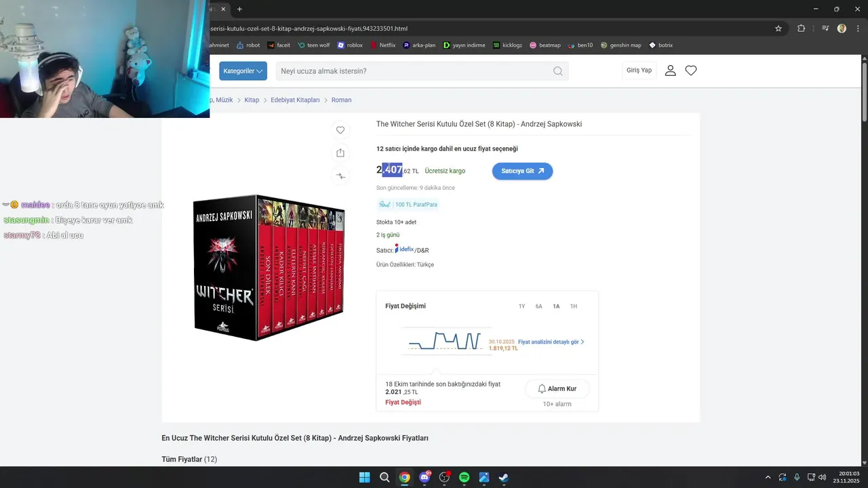Select the 1Y price history range
Screen dimensions: 868x488
pyautogui.click(x=521, y=306)
